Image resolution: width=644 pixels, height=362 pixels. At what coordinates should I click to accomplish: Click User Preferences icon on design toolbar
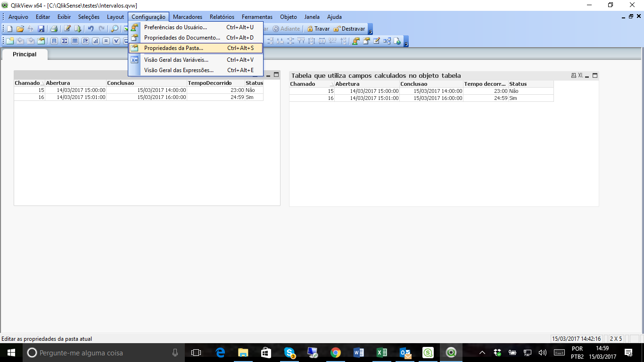click(x=355, y=41)
